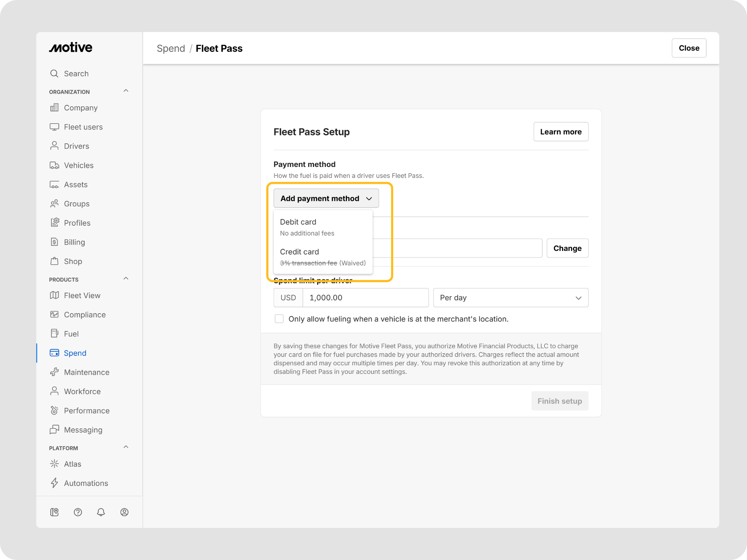
Task: Collapse the Platform section
Action: point(126,447)
